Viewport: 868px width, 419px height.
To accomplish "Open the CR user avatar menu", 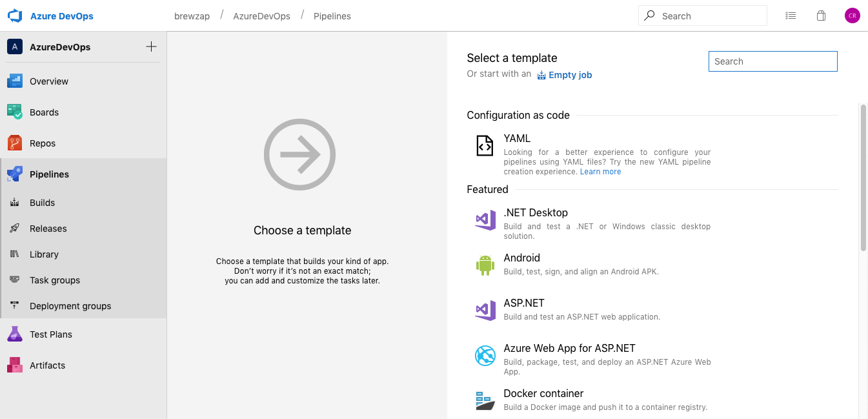I will tap(852, 16).
